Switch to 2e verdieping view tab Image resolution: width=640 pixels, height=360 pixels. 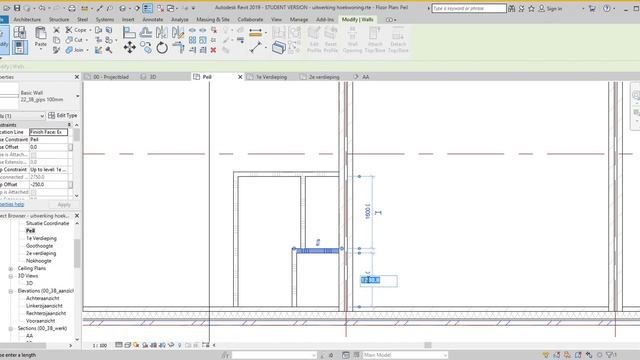pyautogui.click(x=324, y=77)
